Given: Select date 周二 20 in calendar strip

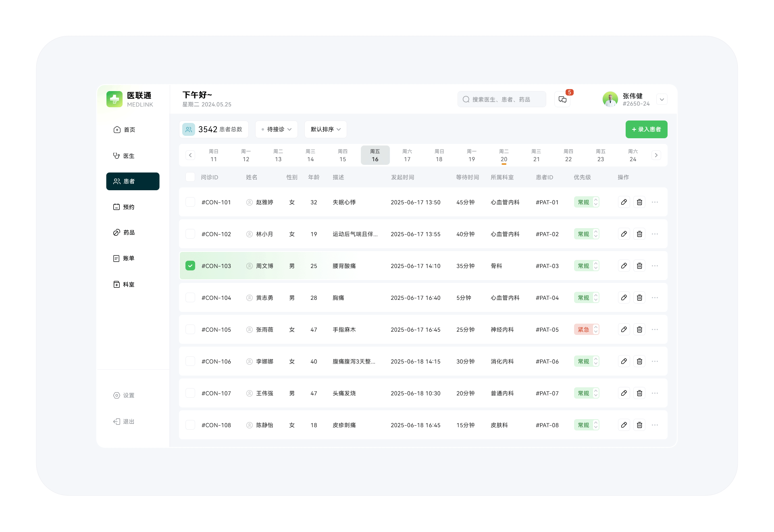Looking at the screenshot, I should pos(504,155).
